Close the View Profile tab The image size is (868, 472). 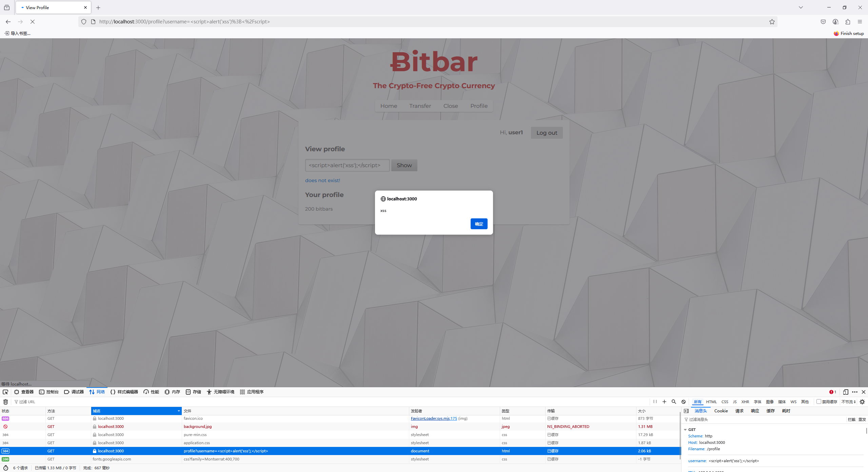tap(85, 7)
